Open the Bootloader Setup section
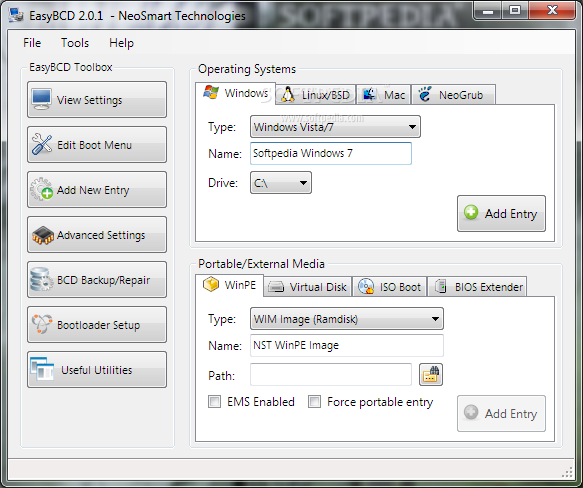583x488 pixels. pyautogui.click(x=97, y=325)
